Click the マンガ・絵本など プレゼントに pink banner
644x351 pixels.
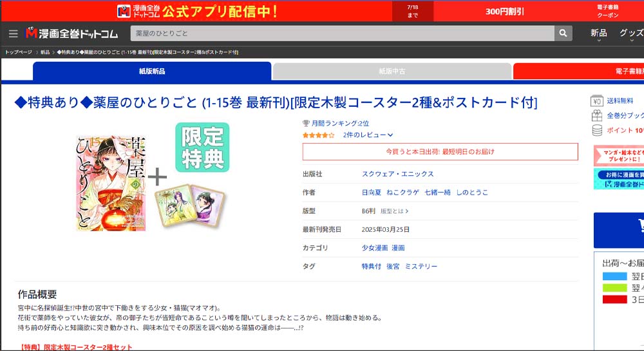point(619,156)
